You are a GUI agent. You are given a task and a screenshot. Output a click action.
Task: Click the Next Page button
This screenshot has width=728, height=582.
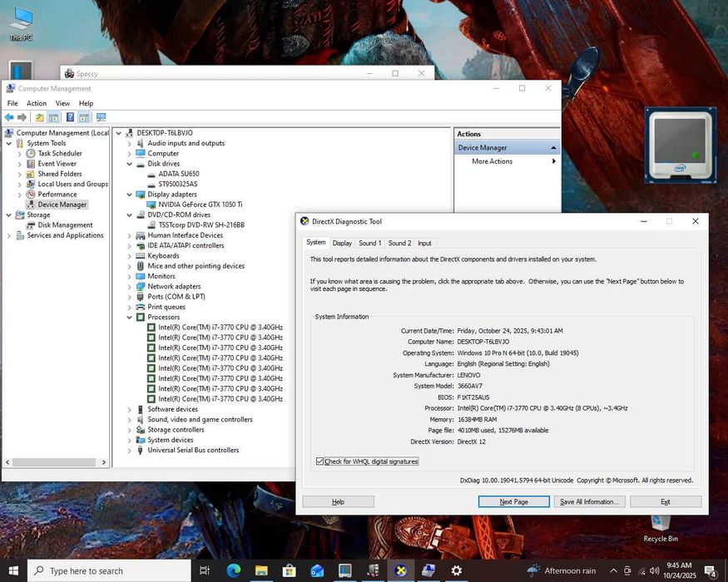coord(513,502)
